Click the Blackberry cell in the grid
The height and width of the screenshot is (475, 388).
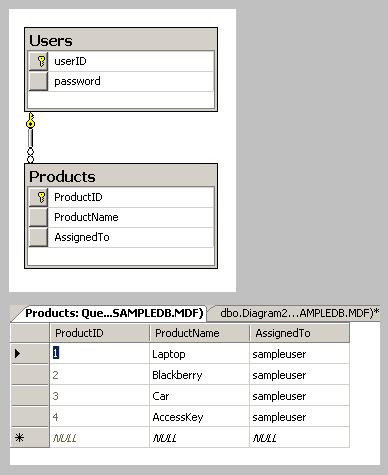click(199, 375)
